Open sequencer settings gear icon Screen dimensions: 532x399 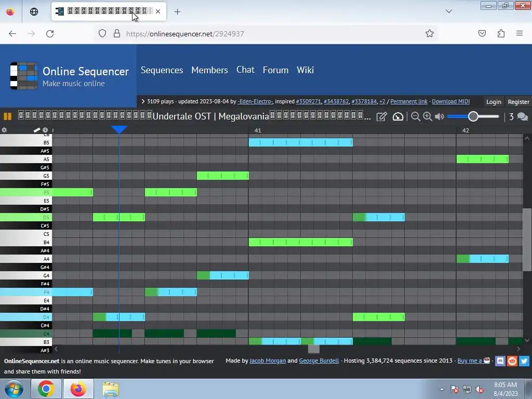pyautogui.click(x=4, y=130)
